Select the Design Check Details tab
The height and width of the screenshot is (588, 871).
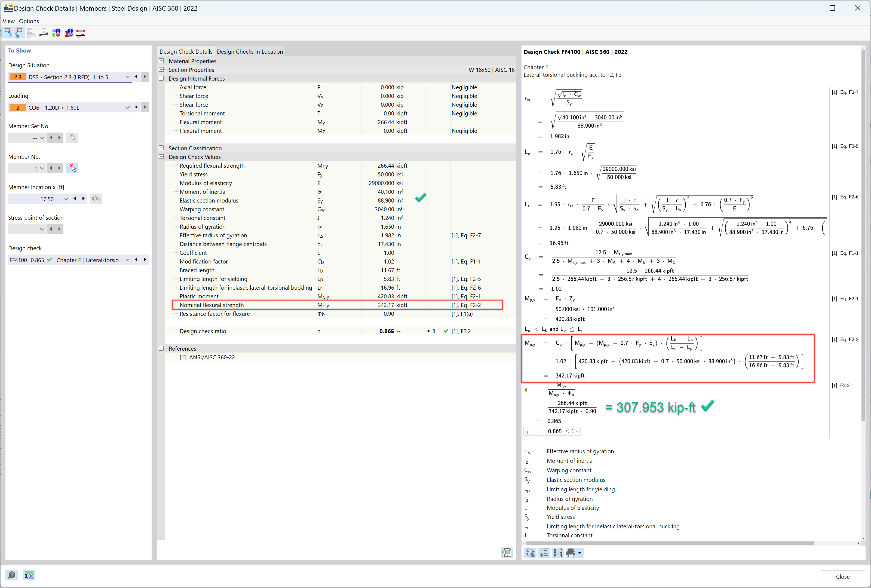(186, 51)
